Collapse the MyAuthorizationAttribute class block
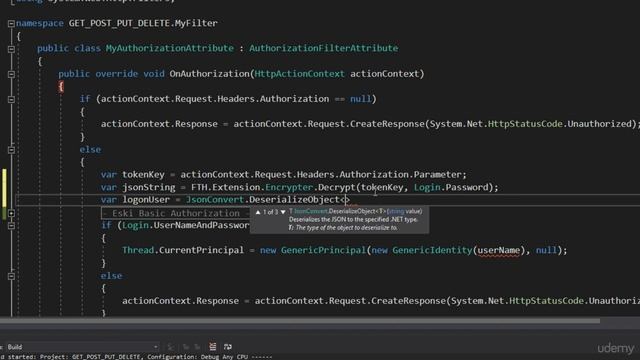Screen dimensions: 640x360 point(11,49)
